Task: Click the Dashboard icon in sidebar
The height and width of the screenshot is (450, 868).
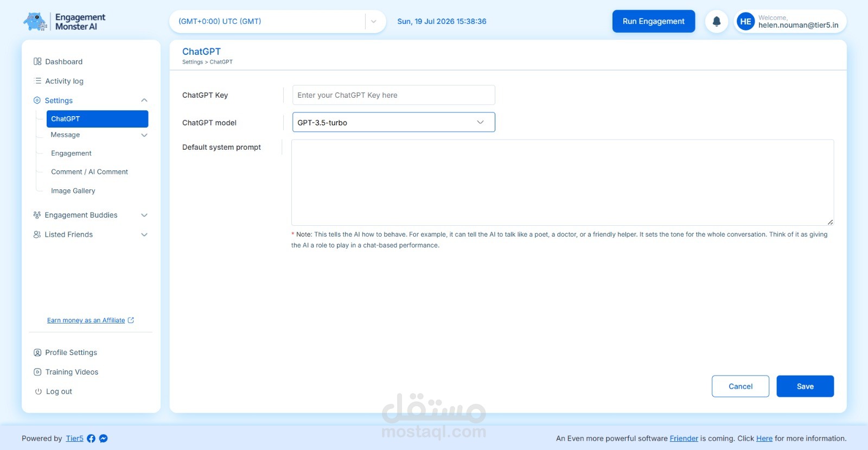Action: tap(37, 61)
